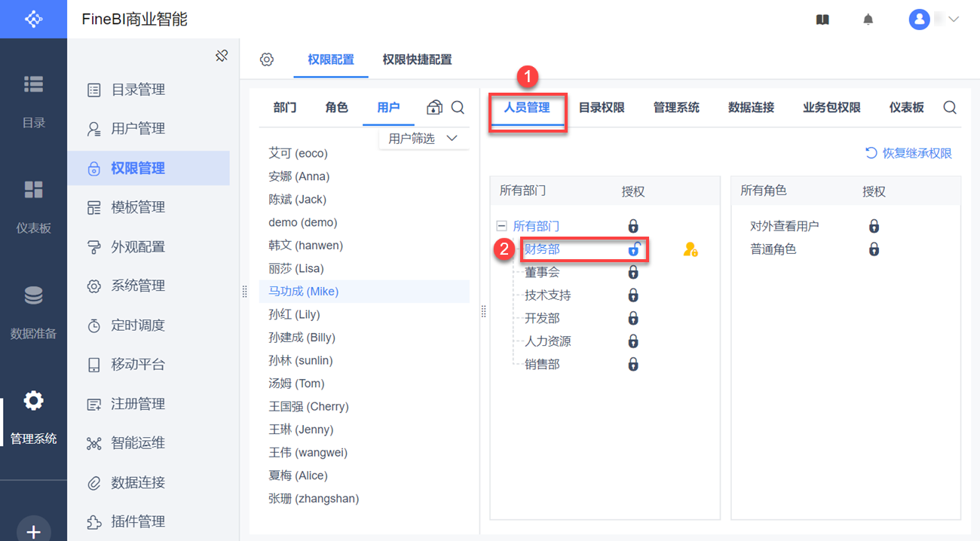Click search icon right of 仪表板 tab
This screenshot has width=980, height=541.
[x=950, y=108]
